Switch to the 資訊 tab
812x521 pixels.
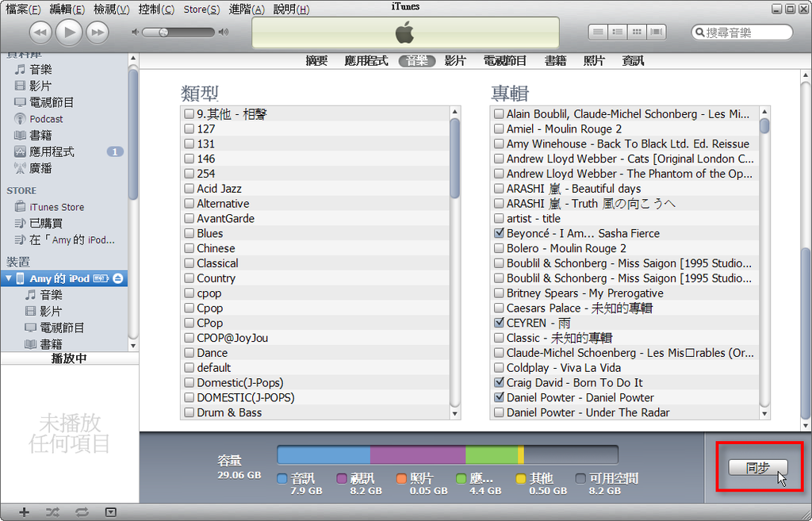[633, 61]
